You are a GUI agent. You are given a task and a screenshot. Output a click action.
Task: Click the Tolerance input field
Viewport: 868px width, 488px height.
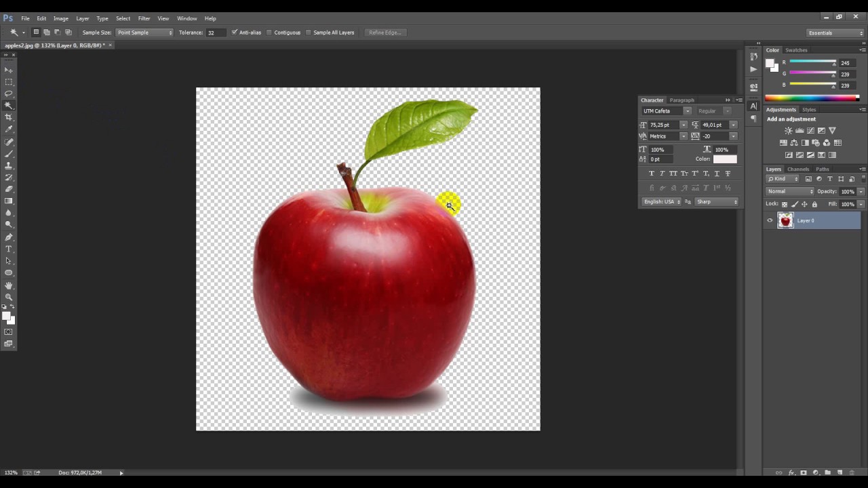coord(215,33)
